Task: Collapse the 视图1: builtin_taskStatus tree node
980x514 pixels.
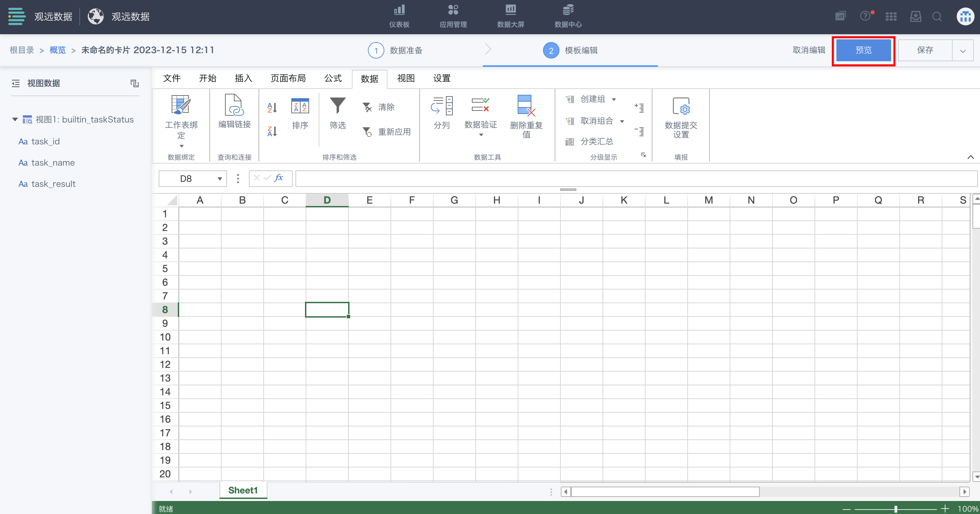Action: (x=15, y=119)
